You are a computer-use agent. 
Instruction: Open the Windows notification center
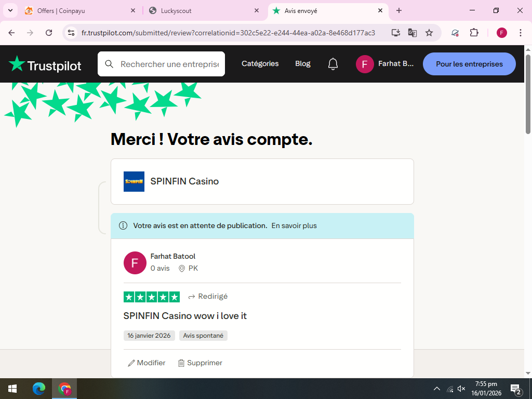(515, 389)
